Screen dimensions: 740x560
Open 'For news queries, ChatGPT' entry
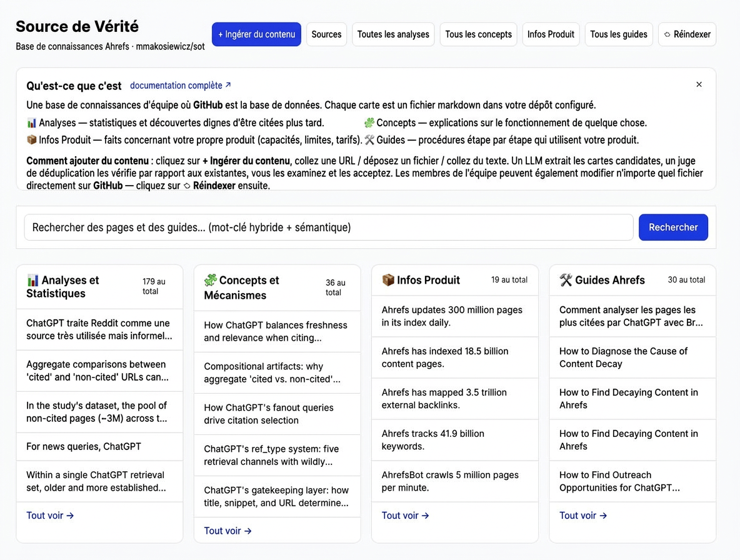coord(99,446)
